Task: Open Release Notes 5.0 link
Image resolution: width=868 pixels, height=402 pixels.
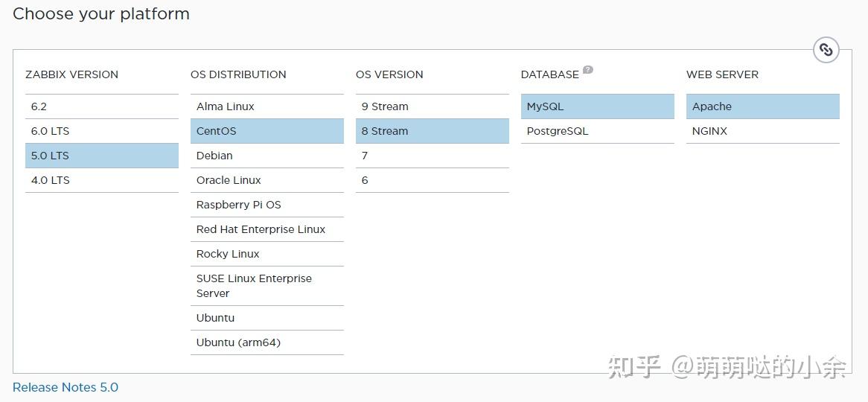Action: 66,387
